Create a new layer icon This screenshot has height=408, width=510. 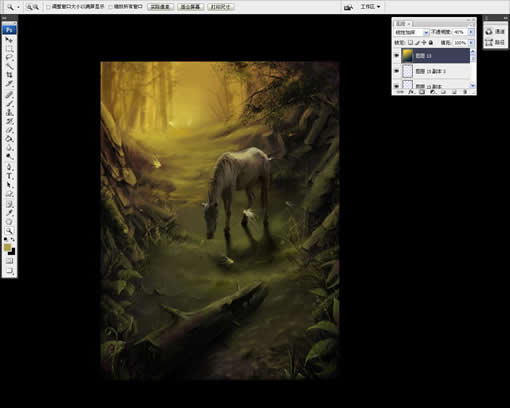coord(454,92)
